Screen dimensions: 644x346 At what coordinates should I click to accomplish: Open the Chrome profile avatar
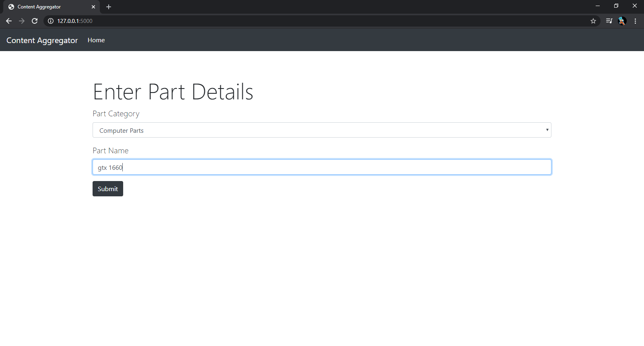[622, 21]
